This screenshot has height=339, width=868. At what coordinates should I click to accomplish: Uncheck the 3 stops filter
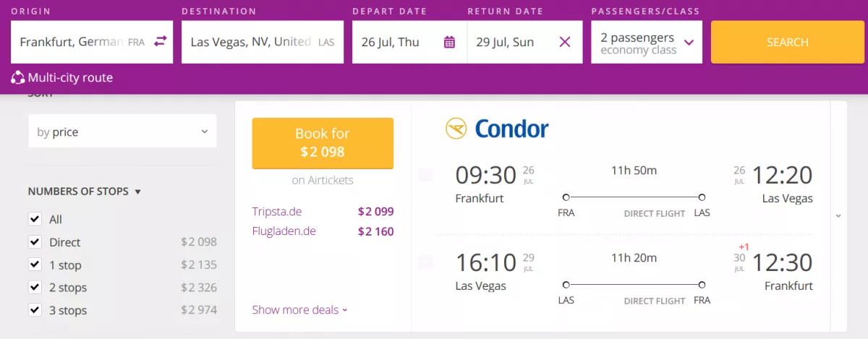tap(34, 310)
